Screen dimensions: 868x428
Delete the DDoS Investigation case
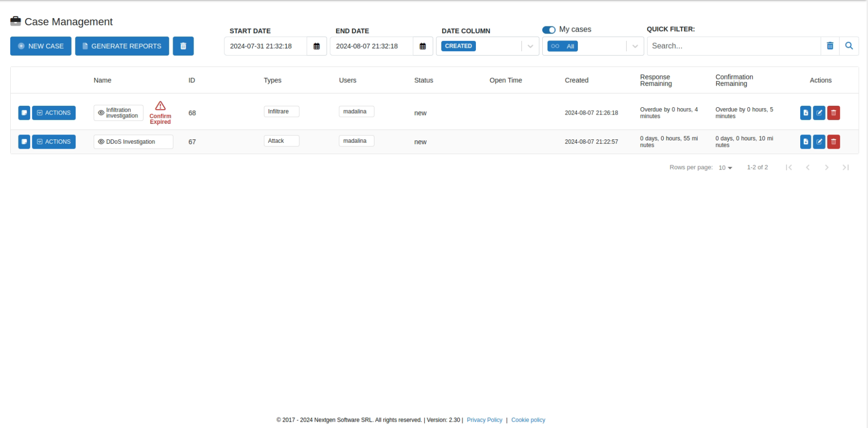click(x=833, y=142)
